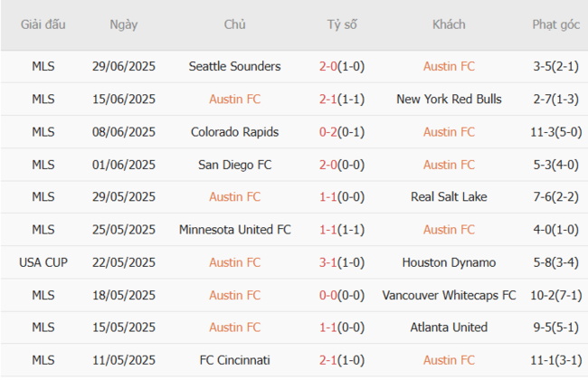This screenshot has height=380, width=588.
Task: Click the Ngày column header
Action: click(124, 24)
